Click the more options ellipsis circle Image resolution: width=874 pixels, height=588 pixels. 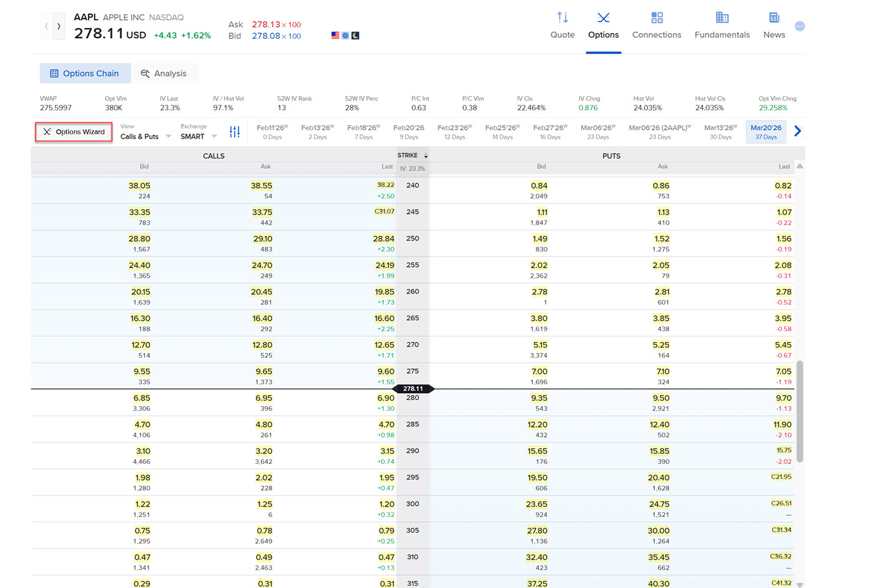(x=800, y=26)
